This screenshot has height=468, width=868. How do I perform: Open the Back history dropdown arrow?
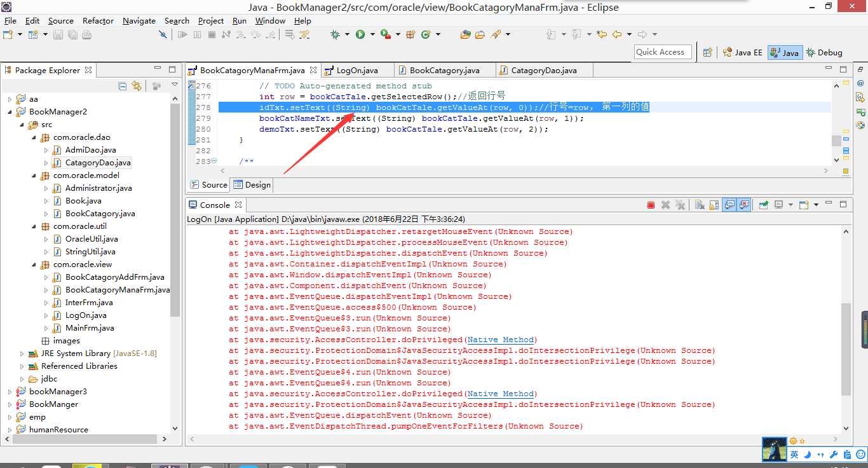pos(629,34)
